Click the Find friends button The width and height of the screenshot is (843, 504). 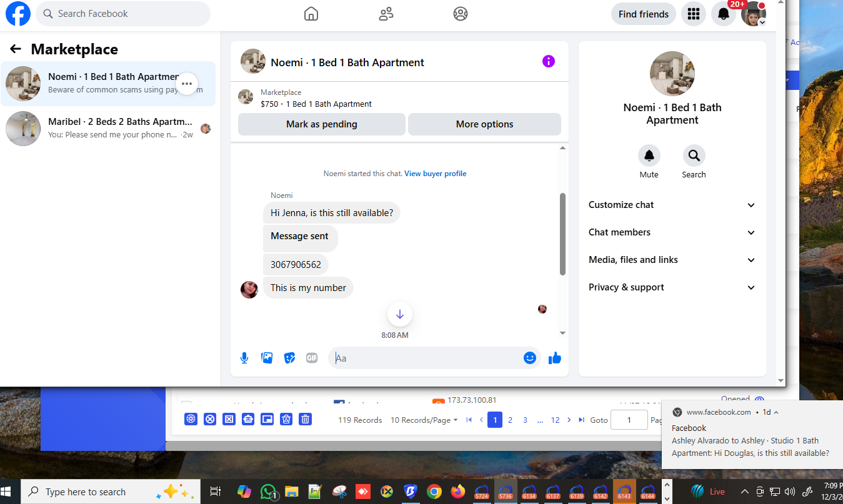(644, 14)
